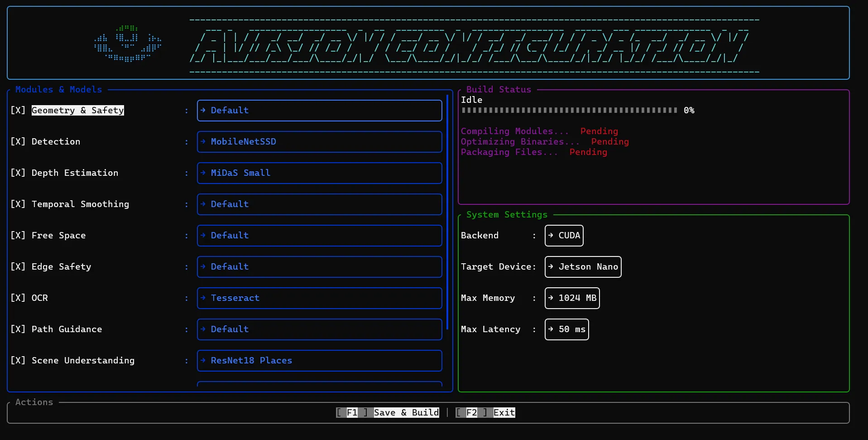The width and height of the screenshot is (868, 440).
Task: Click the F1 Save & Build button
Action: pos(388,412)
